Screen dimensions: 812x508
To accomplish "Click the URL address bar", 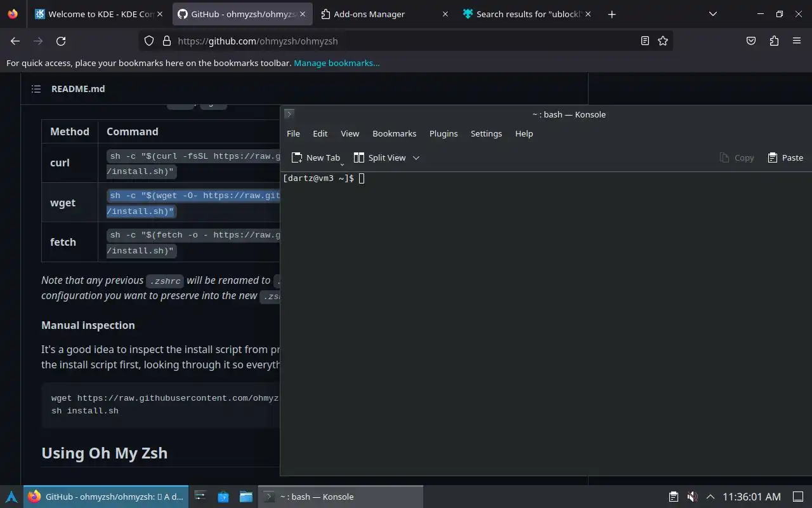I will click(x=406, y=41).
